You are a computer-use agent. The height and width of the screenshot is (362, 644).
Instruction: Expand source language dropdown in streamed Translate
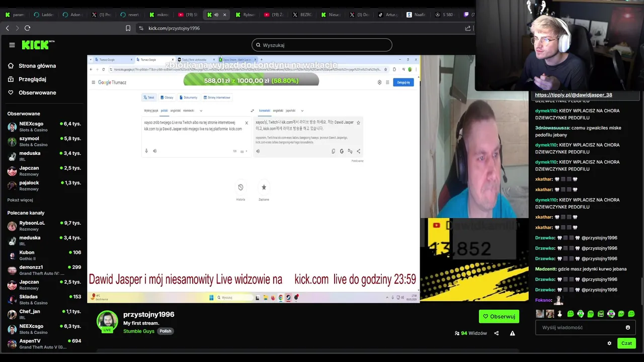[x=201, y=111]
